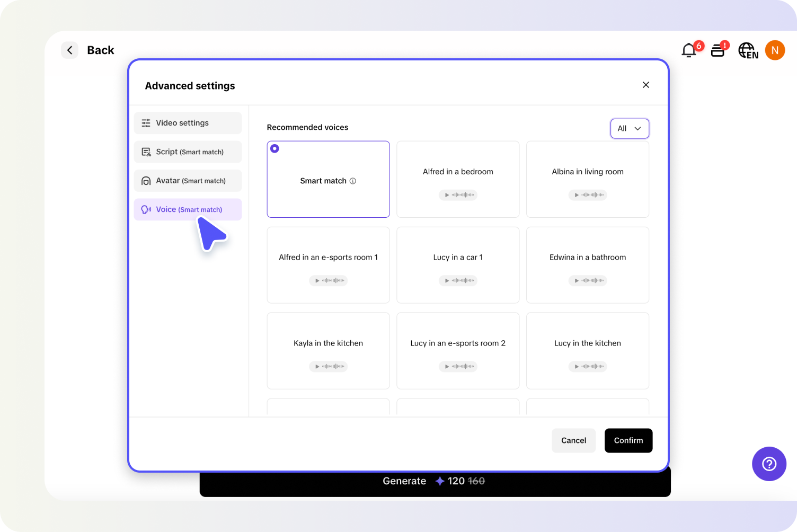Open the EN language switcher globe
Image resolution: width=797 pixels, height=532 pixels.
[748, 50]
